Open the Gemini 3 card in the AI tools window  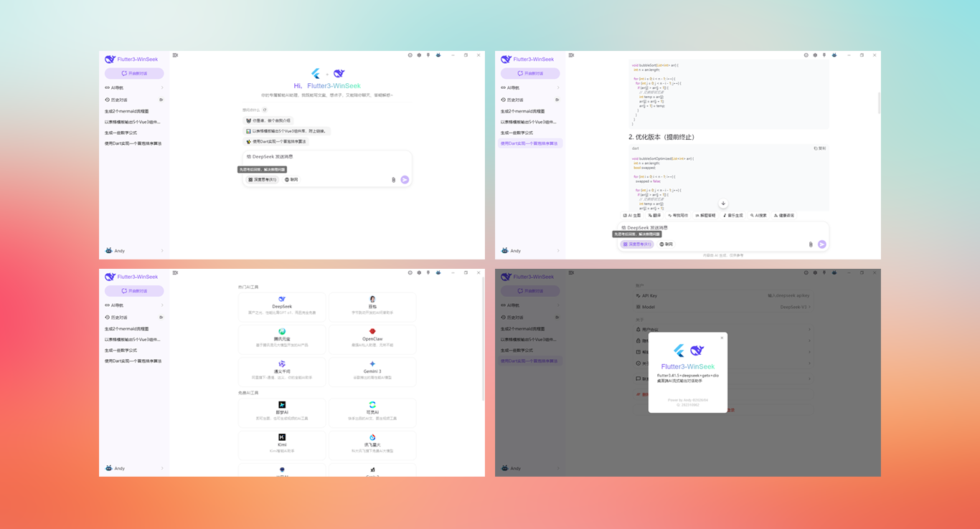[x=372, y=373]
